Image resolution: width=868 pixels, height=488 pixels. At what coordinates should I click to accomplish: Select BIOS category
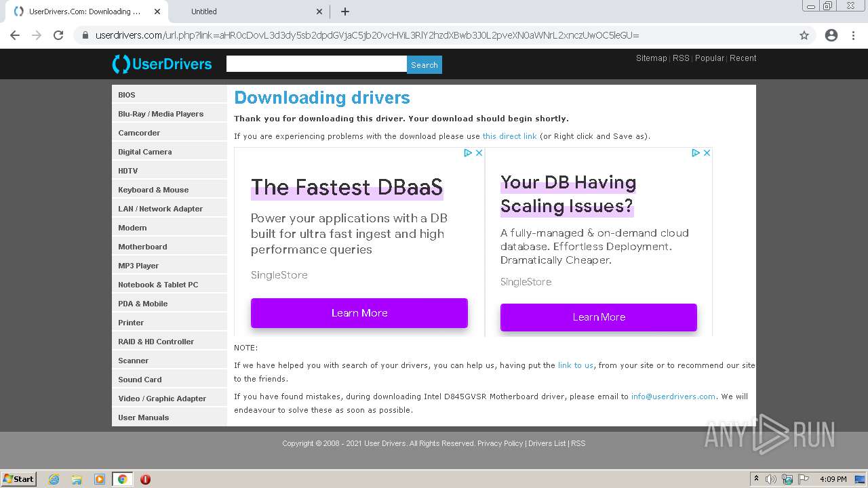pos(170,95)
